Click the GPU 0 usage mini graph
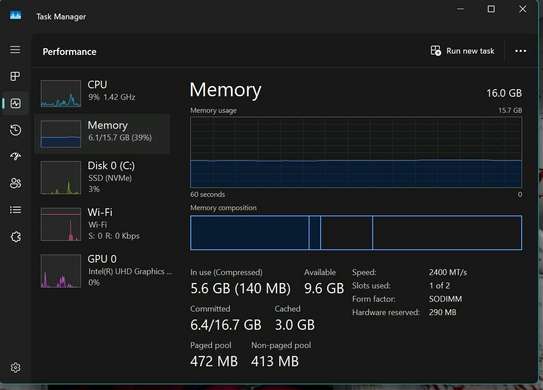This screenshot has height=390, width=543. [x=61, y=271]
